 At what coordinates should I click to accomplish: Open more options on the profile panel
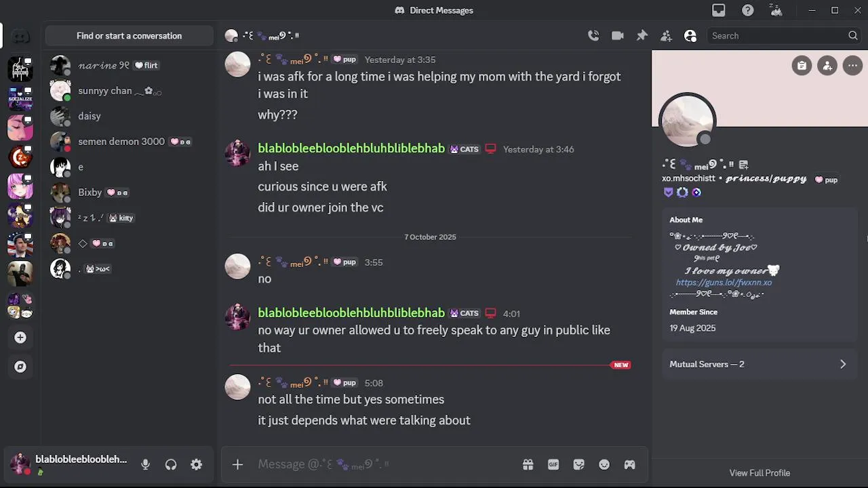pyautogui.click(x=852, y=66)
